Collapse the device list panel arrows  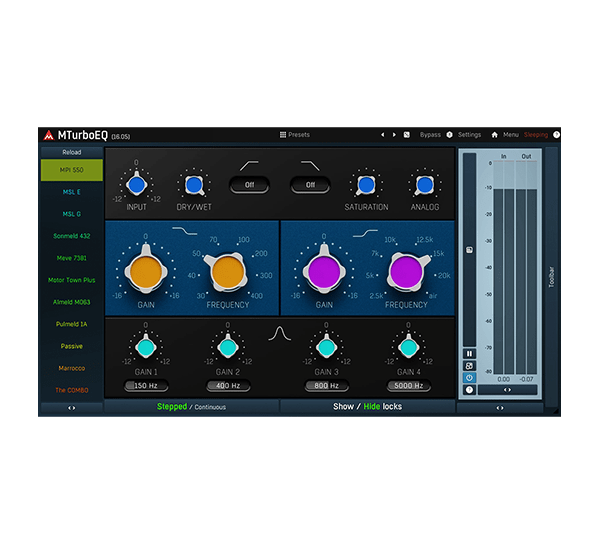(x=72, y=408)
